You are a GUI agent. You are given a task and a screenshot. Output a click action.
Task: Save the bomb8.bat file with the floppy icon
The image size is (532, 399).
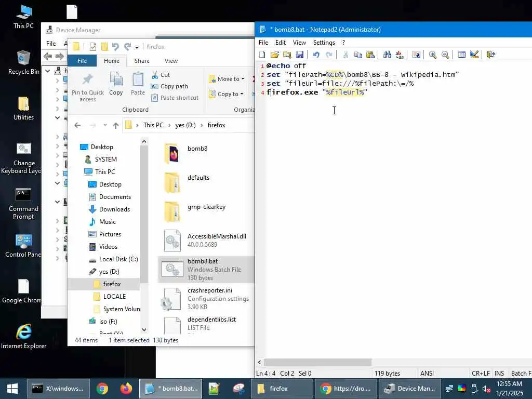(300, 55)
